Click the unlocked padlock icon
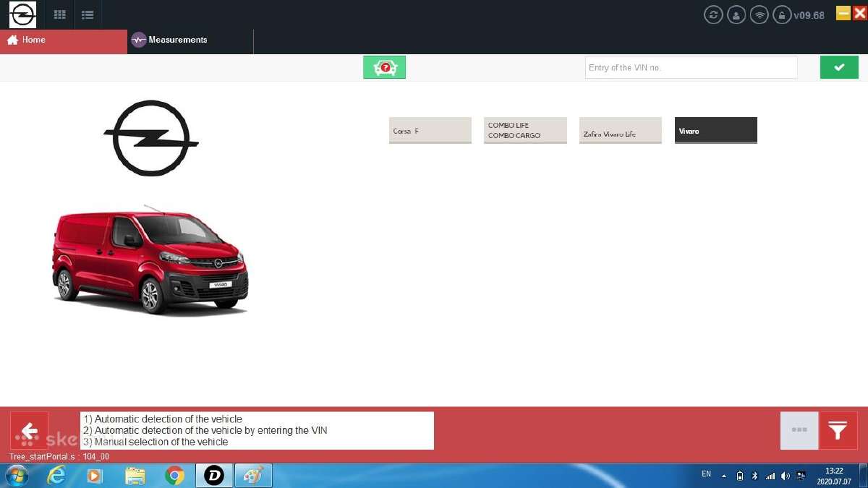868x488 pixels. [781, 14]
